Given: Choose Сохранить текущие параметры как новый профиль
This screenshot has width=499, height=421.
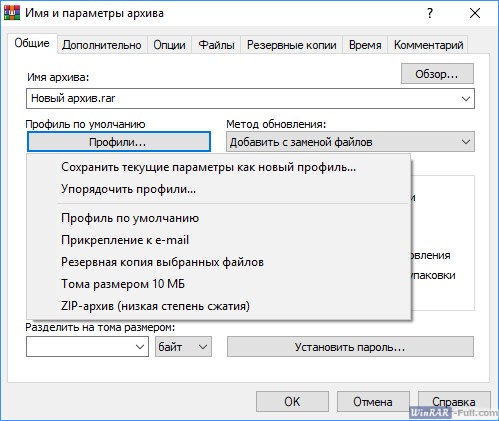Looking at the screenshot, I should coord(208,167).
